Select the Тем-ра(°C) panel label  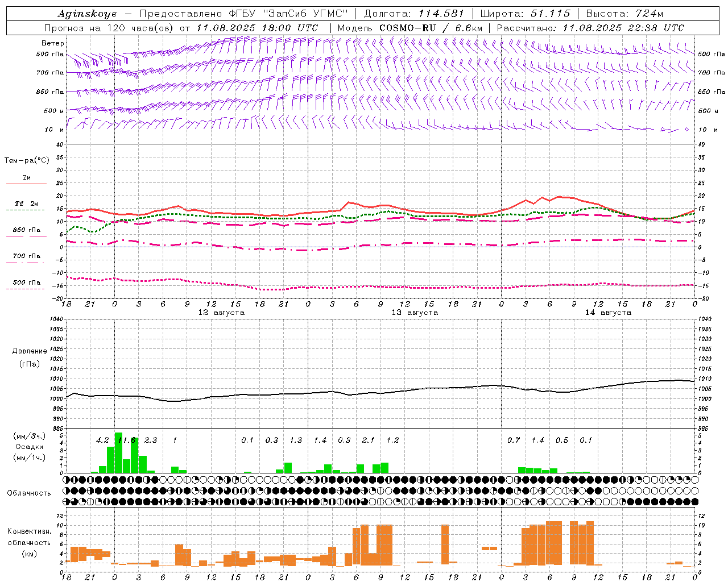click(27, 161)
